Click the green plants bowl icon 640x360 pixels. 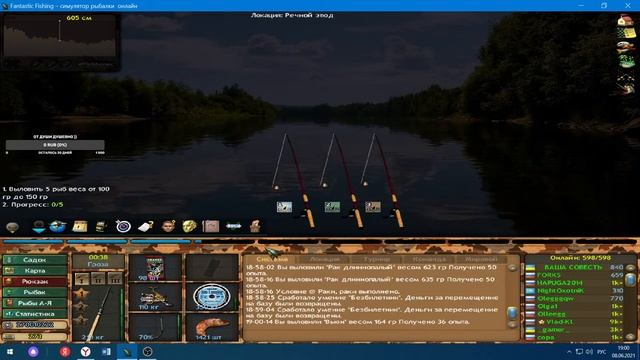coord(626,61)
